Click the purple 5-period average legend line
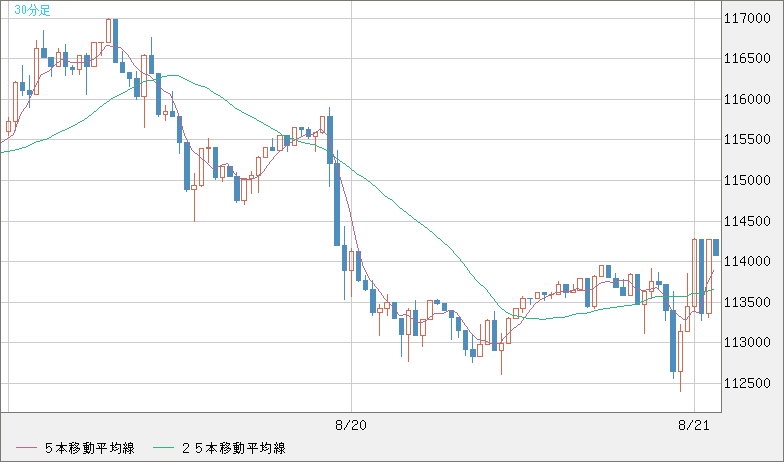784x462 pixels. point(26,448)
